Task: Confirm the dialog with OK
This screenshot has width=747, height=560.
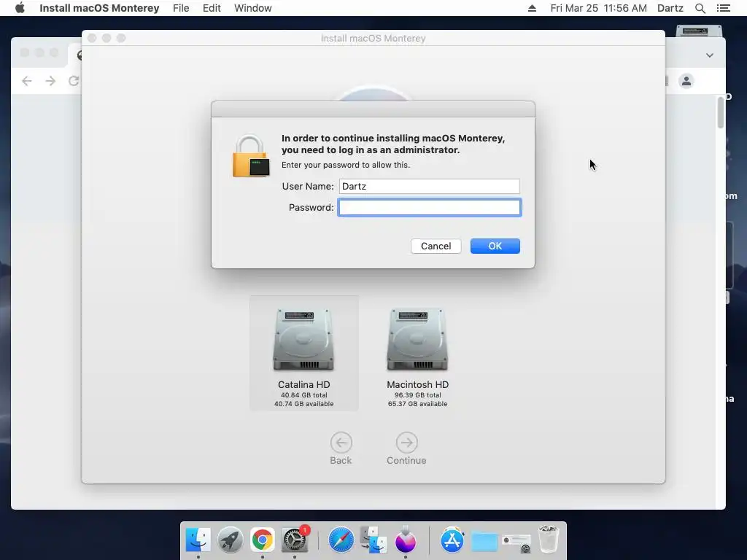Action: click(x=495, y=246)
